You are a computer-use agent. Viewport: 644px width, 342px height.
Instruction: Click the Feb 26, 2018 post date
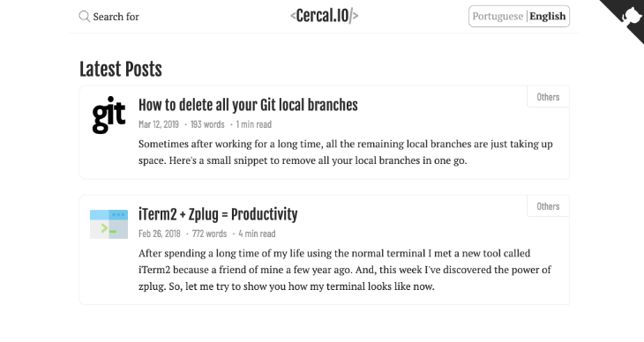click(x=160, y=234)
